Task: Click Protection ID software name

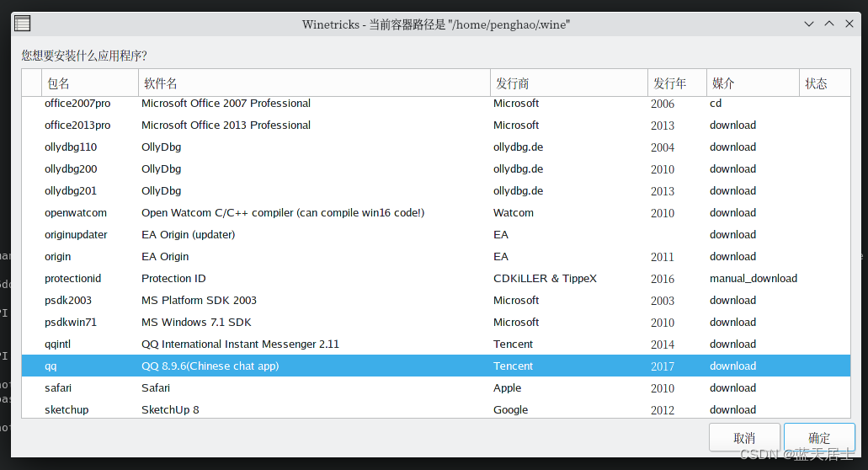Action: tap(173, 279)
